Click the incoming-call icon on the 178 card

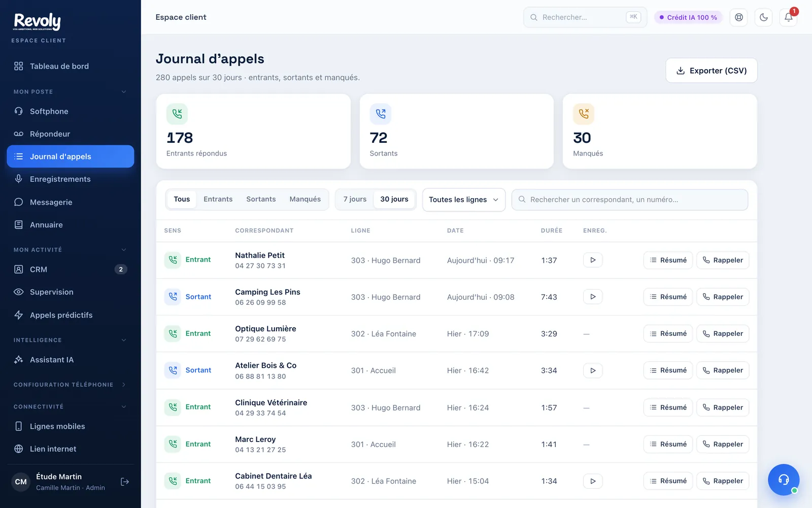coord(177,114)
